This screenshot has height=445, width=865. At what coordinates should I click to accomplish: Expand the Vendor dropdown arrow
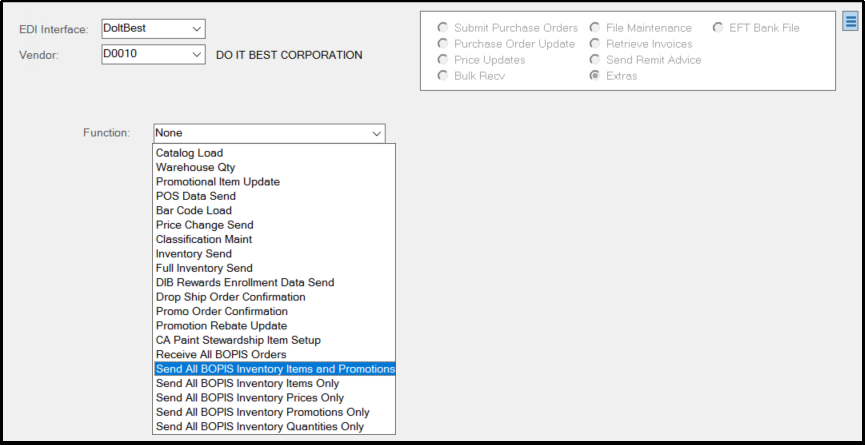coord(196,55)
